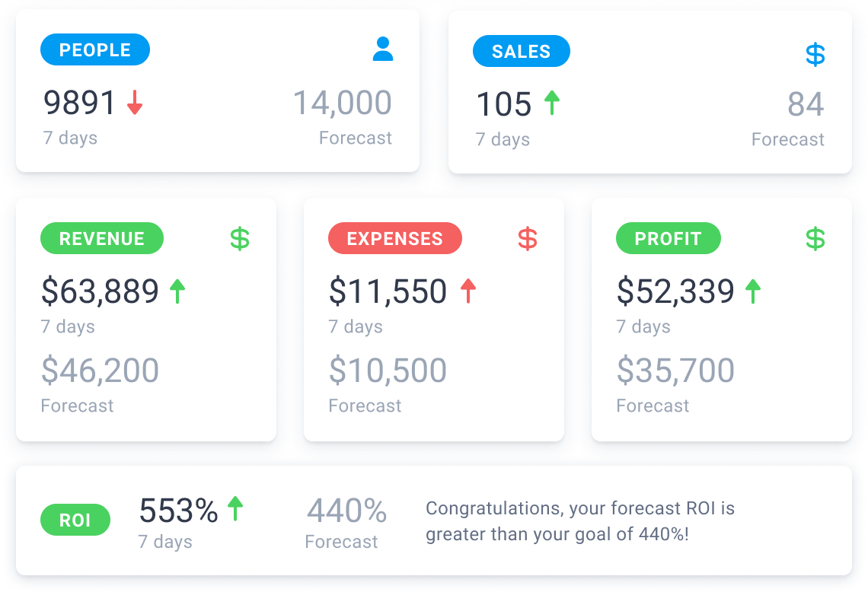Click the $46,200 revenue forecast value

101,370
